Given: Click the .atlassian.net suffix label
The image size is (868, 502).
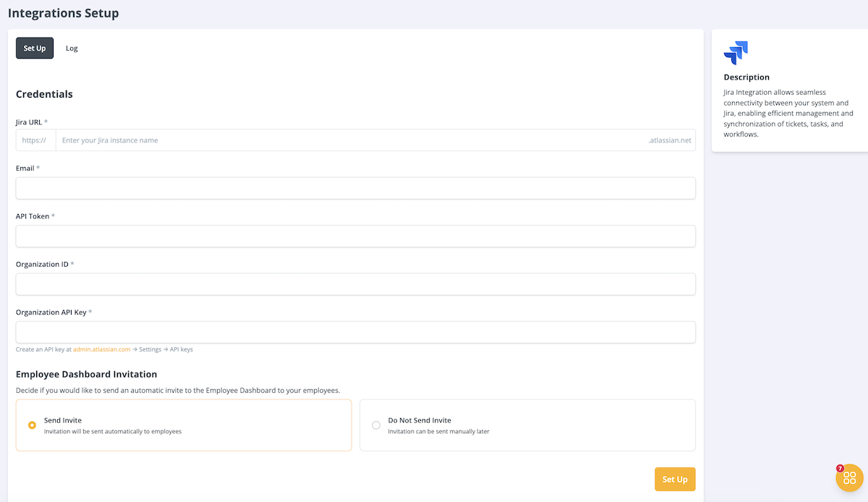Looking at the screenshot, I should click(671, 140).
